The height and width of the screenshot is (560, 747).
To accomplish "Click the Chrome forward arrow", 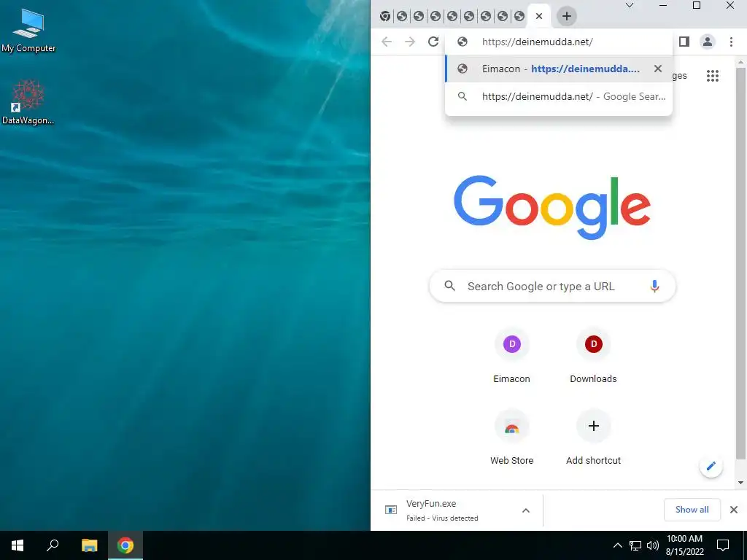I will tap(410, 42).
